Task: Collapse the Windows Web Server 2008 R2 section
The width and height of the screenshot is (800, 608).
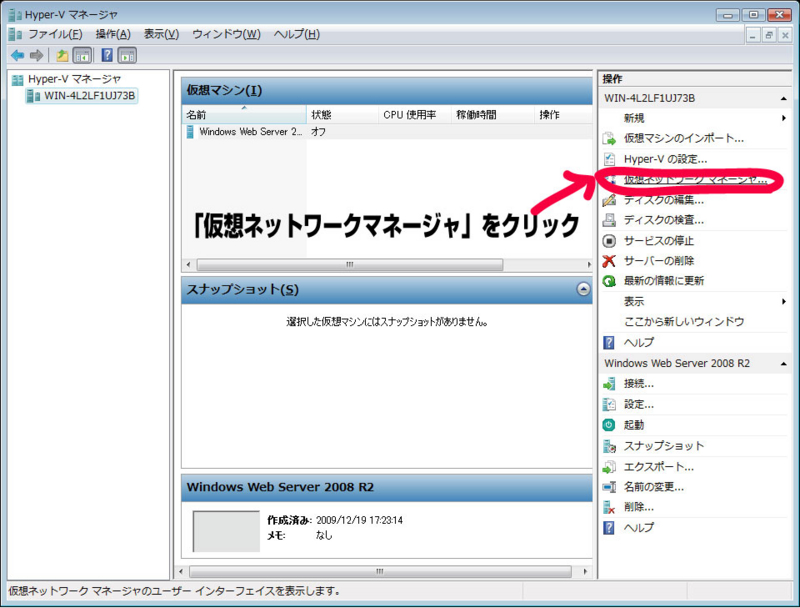Action: point(784,365)
